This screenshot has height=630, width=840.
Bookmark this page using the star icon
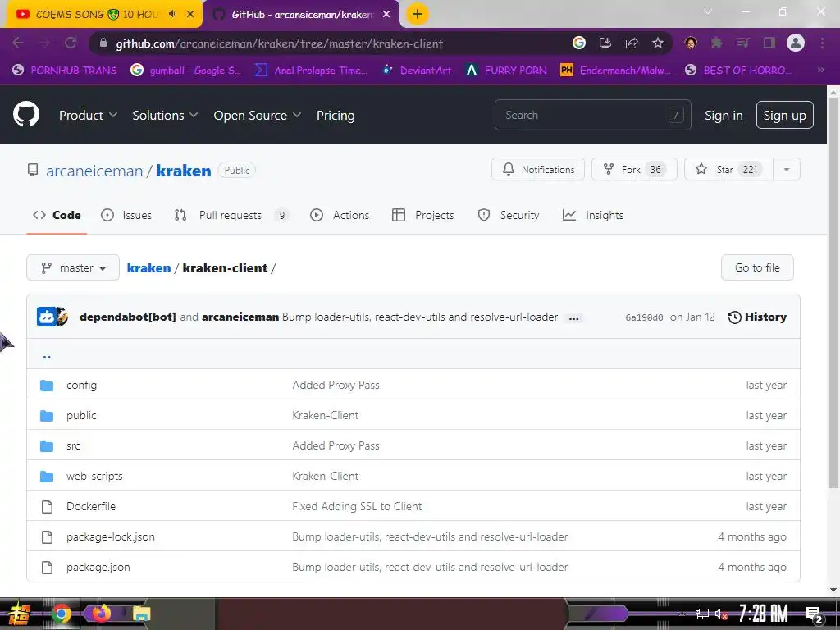(x=658, y=43)
